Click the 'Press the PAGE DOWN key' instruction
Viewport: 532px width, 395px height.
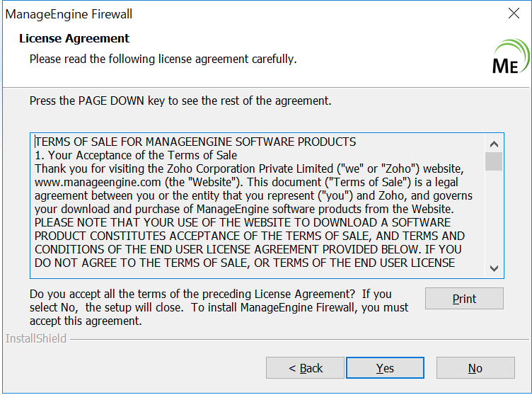[x=180, y=101]
